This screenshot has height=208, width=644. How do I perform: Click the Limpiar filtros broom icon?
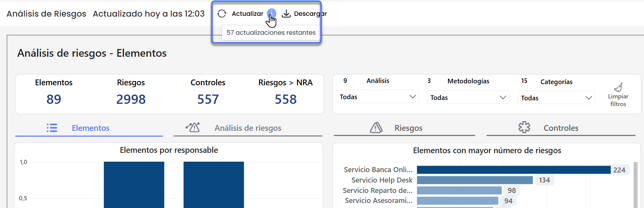618,87
